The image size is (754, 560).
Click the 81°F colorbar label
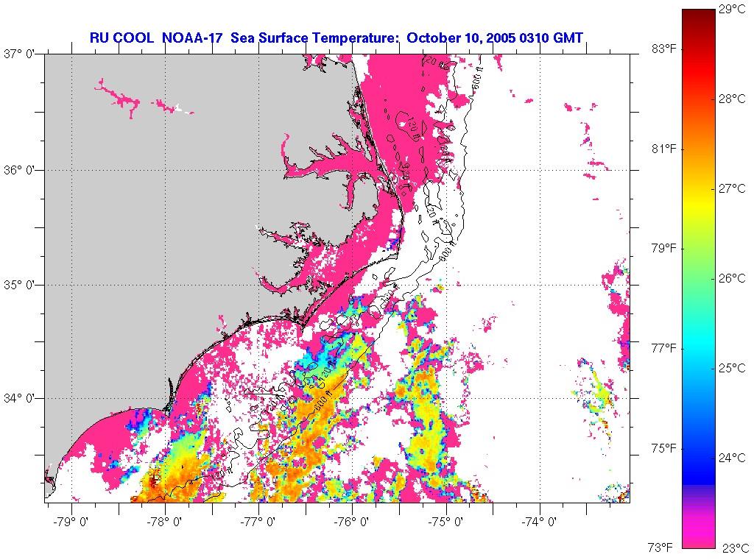tap(664, 149)
